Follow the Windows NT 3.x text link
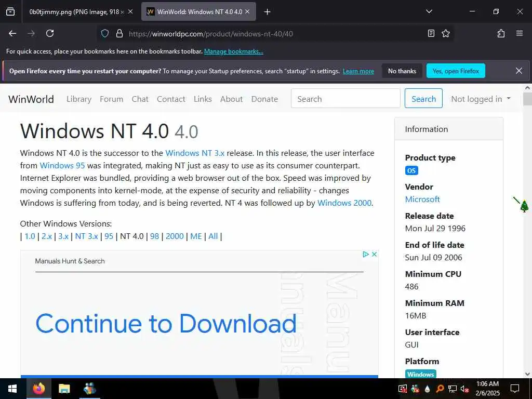Screen dimensions: 532x399 coord(195,153)
